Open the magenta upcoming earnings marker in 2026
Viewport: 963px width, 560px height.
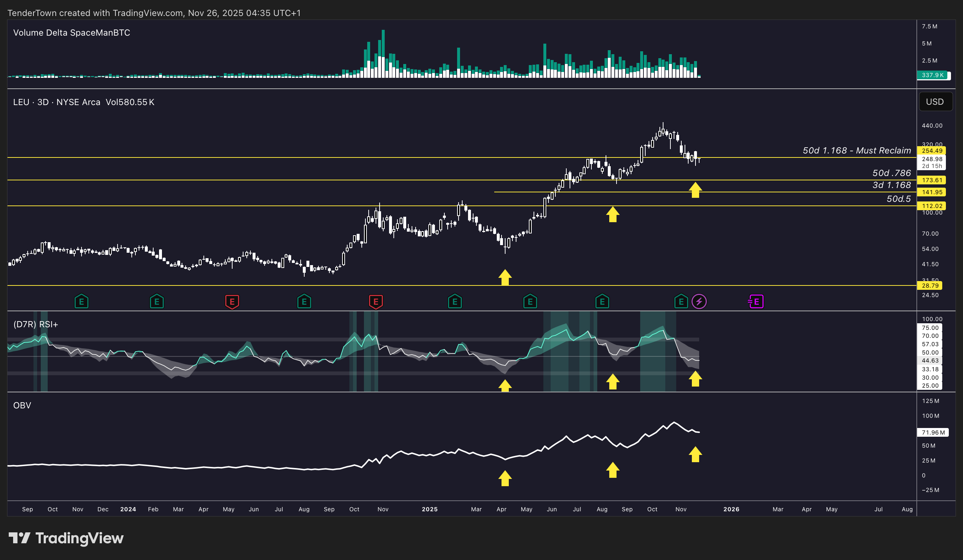[756, 301]
